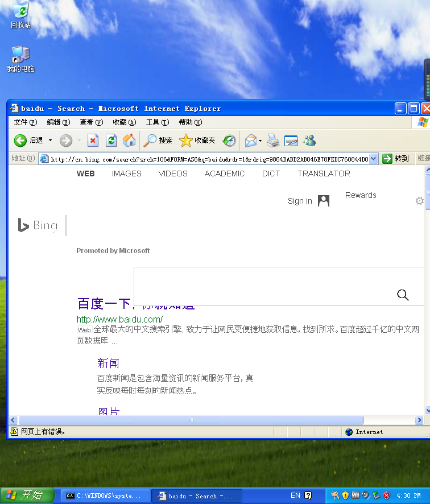Open History clock icon in toolbar
The height and width of the screenshot is (504, 430).
pos(229,141)
